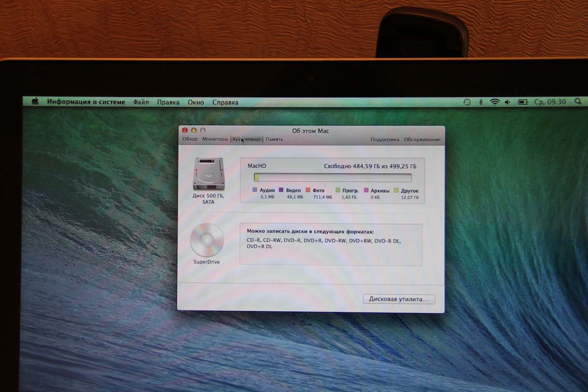Click the hard disk drive icon
588x392 pixels.
[x=209, y=174]
